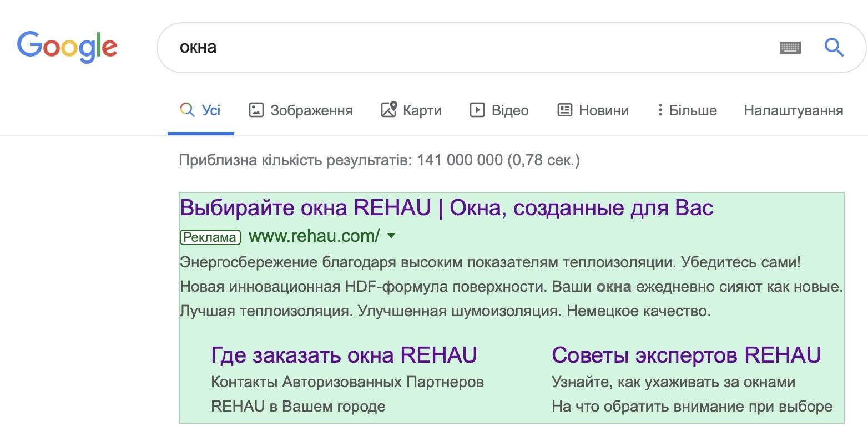
Task: Click the line "Новая инновационная HDF-формула поверхности"
Action: [511, 287]
